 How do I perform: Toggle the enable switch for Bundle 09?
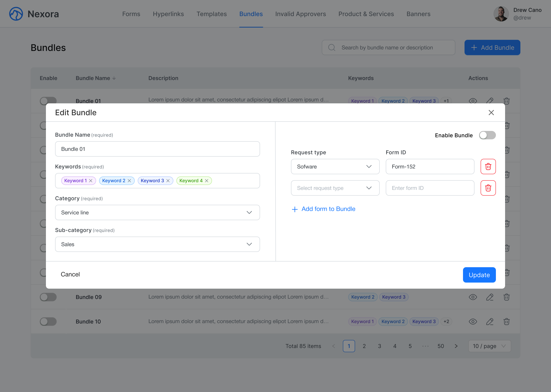pyautogui.click(x=48, y=297)
